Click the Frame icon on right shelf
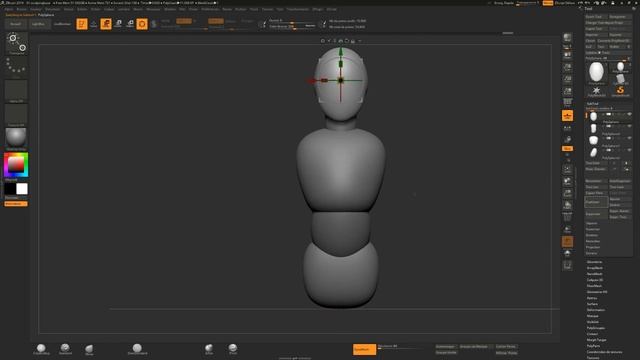 pyautogui.click(x=567, y=169)
